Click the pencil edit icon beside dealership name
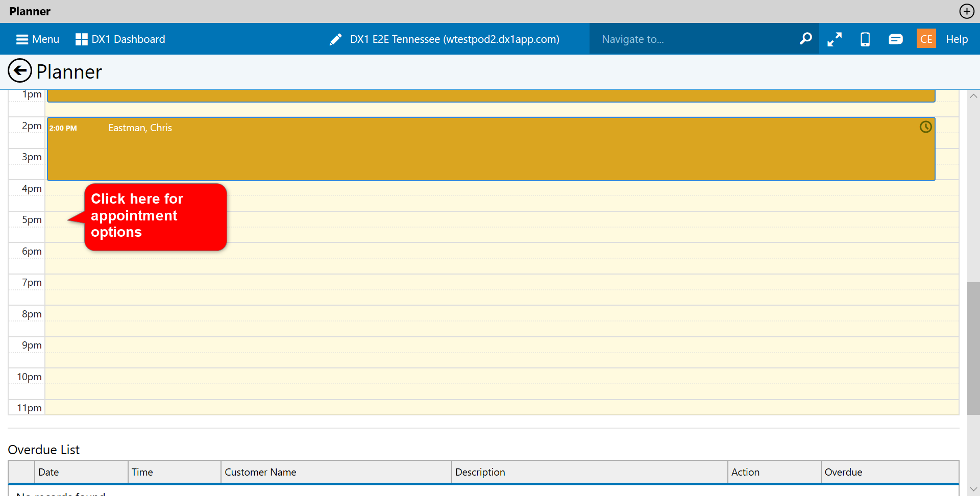Screen dimensions: 980x496 (335, 39)
